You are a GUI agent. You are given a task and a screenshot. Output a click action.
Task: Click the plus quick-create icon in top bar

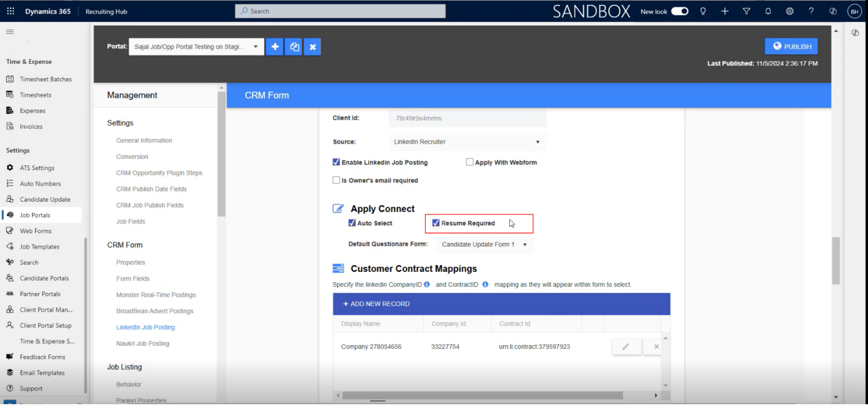pos(725,11)
